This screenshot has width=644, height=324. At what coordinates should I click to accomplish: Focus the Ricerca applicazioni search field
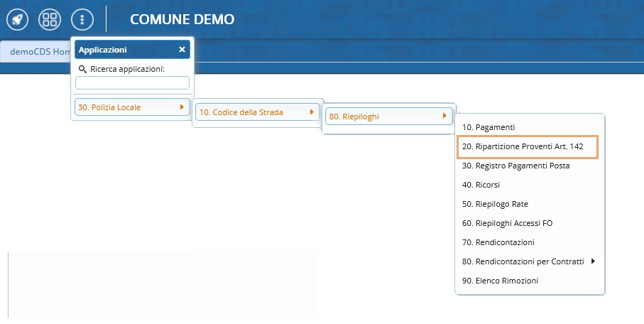[x=132, y=82]
